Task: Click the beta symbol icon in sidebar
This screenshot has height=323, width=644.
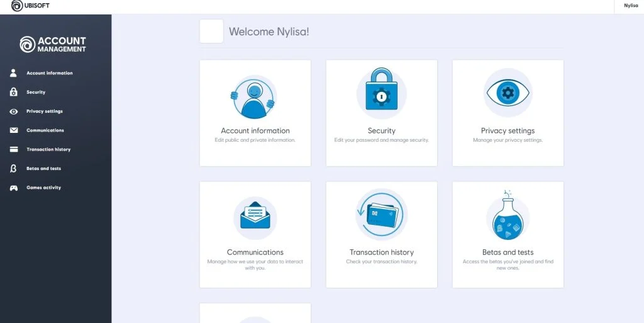Action: 14,169
